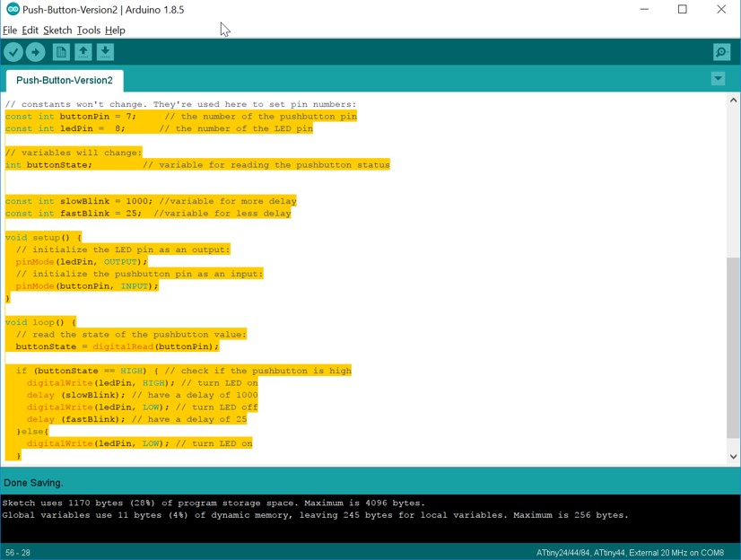Click the '// constants won't change' comment

(181, 104)
